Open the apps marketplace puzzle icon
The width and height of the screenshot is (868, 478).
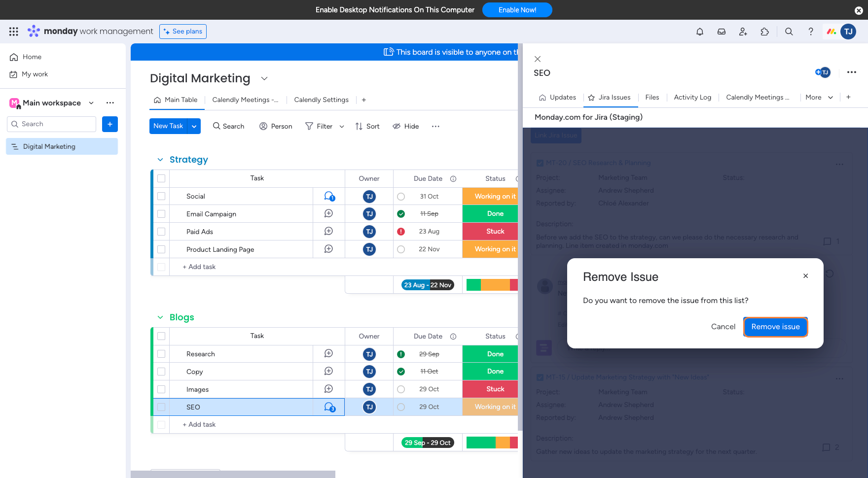pos(764,32)
